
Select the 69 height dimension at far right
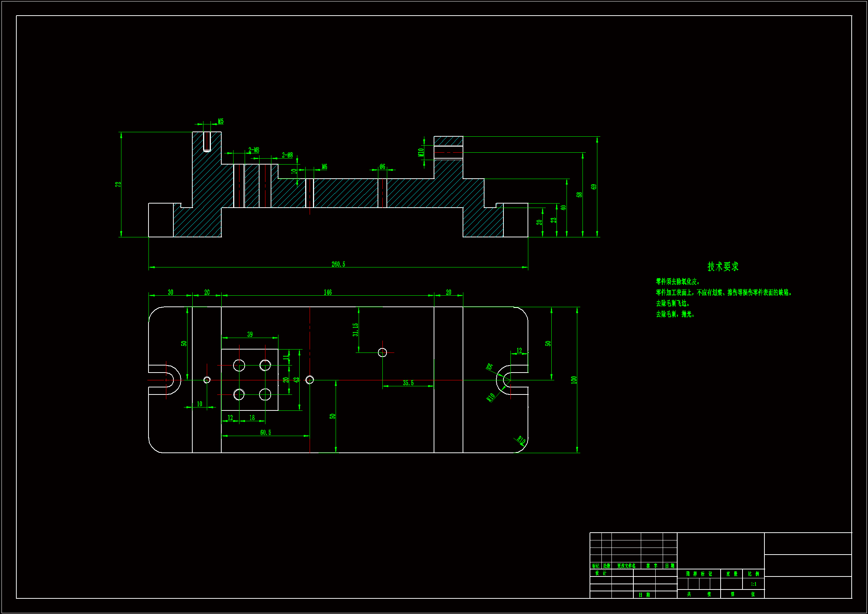point(594,187)
